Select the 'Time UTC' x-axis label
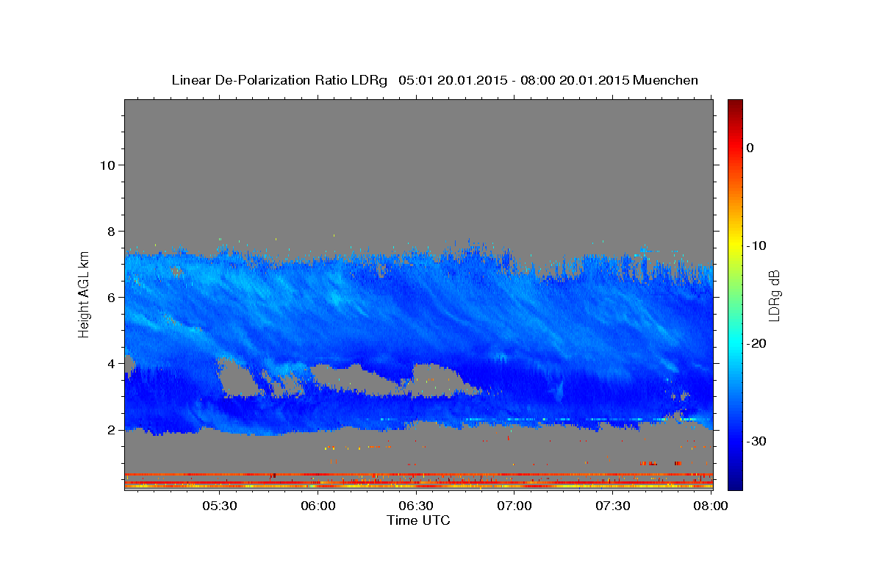The image size is (882, 588). pos(418,520)
